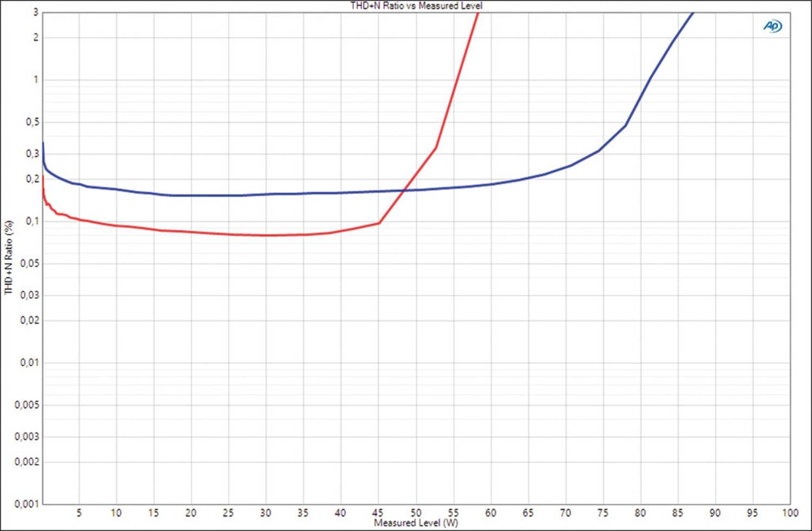Click the 100 tick label on horizontal axis
The width and height of the screenshot is (812, 531).
pos(790,513)
